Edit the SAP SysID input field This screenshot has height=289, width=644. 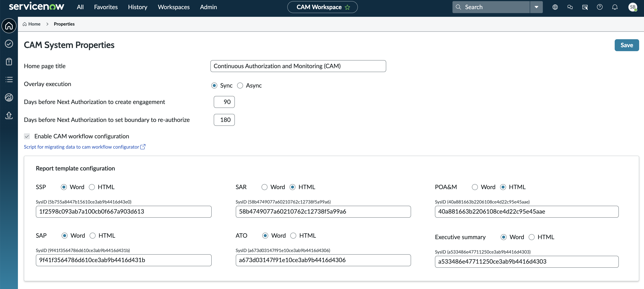tap(124, 260)
